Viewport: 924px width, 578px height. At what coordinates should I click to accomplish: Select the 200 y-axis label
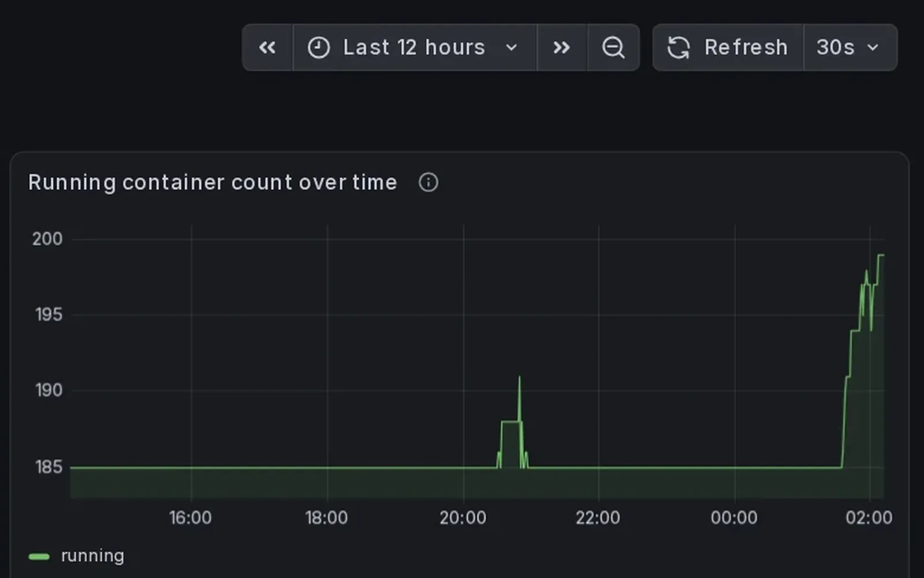(47, 239)
